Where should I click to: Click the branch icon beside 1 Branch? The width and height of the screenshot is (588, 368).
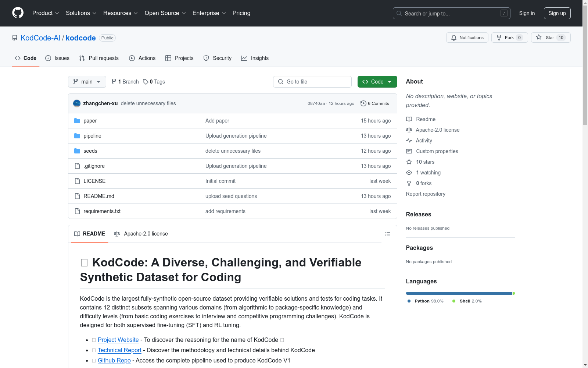[x=114, y=82]
